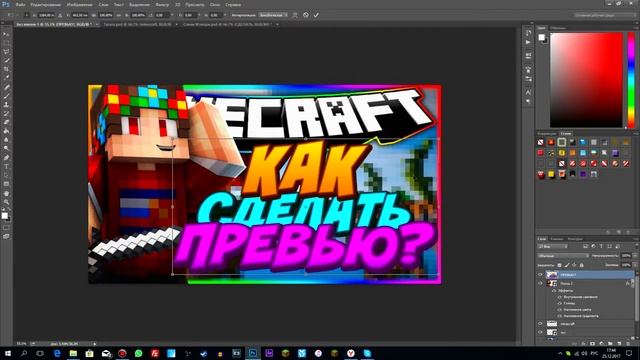Open the Opacity slider arrow
Image resolution: width=640 pixels, height=360 pixels.
(635, 256)
